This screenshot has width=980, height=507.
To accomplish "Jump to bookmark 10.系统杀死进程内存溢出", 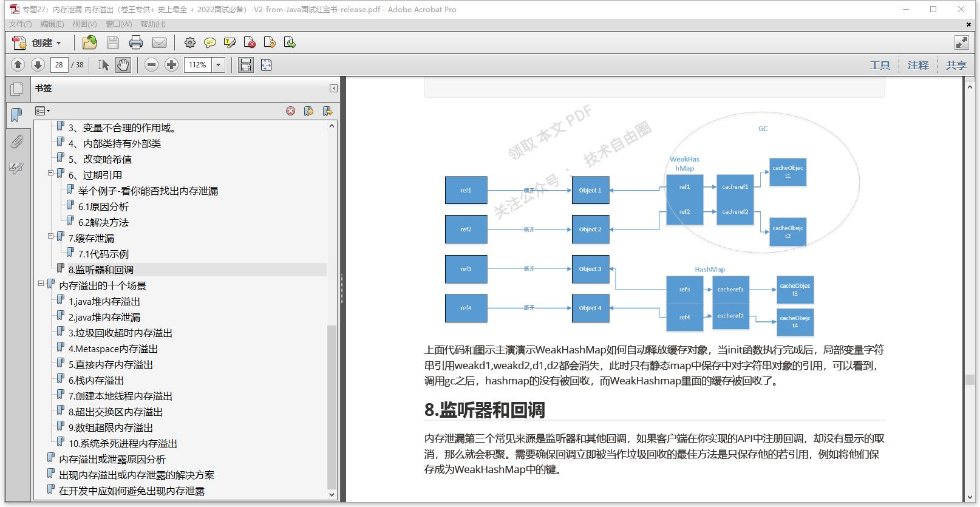I will (x=123, y=443).
